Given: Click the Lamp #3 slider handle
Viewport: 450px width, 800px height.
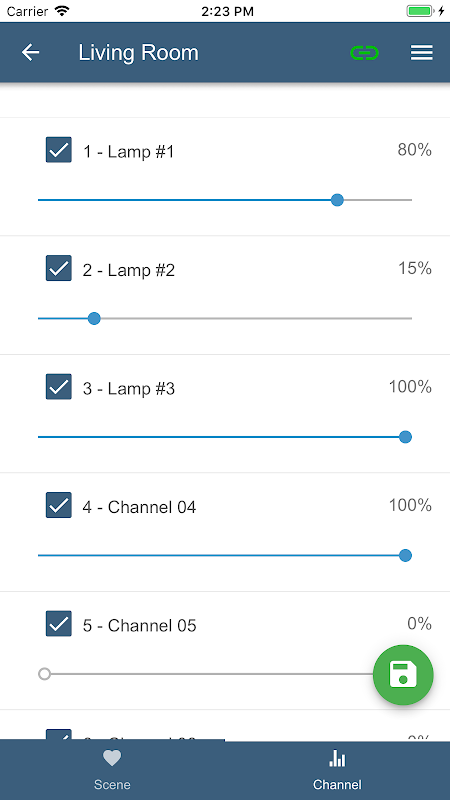Looking at the screenshot, I should click(405, 437).
